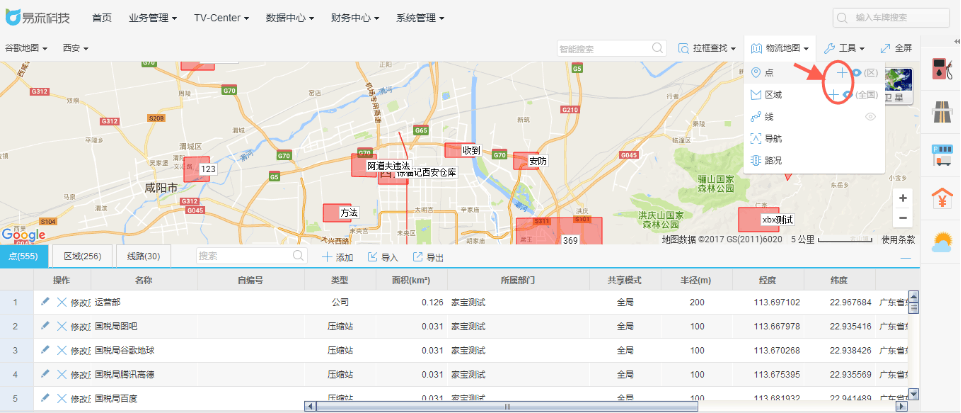Image resolution: width=961 pixels, height=413 pixels.
Task: Click the highway road icon in right sidebar
Action: [942, 111]
